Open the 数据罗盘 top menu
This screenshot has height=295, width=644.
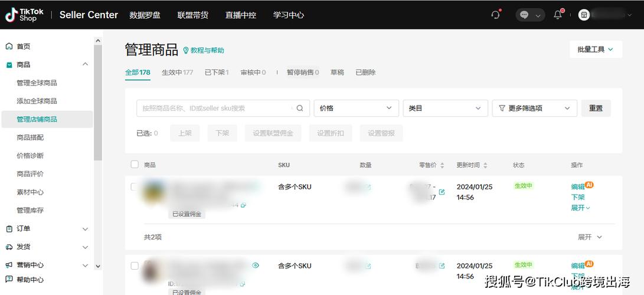point(145,15)
